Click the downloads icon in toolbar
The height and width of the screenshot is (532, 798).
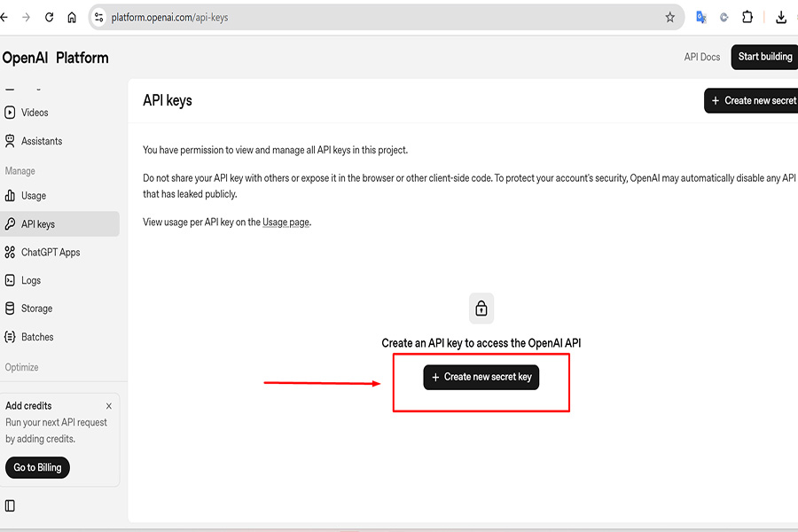[x=781, y=17]
